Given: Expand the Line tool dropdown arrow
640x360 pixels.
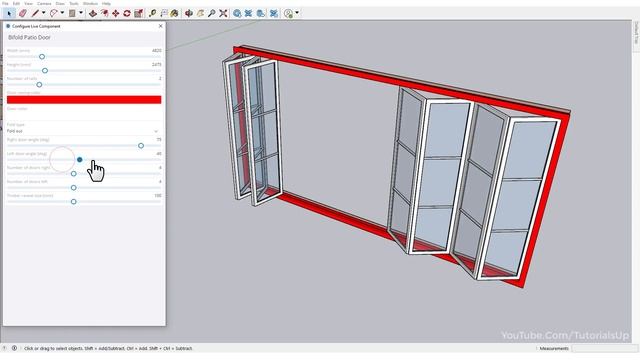Looking at the screenshot, I should [x=43, y=13].
